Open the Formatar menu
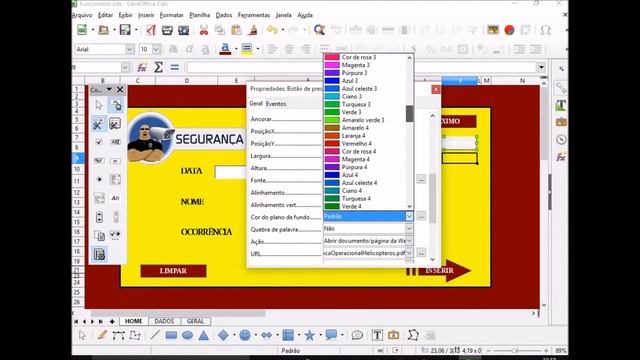This screenshot has height=360, width=640. tap(171, 15)
